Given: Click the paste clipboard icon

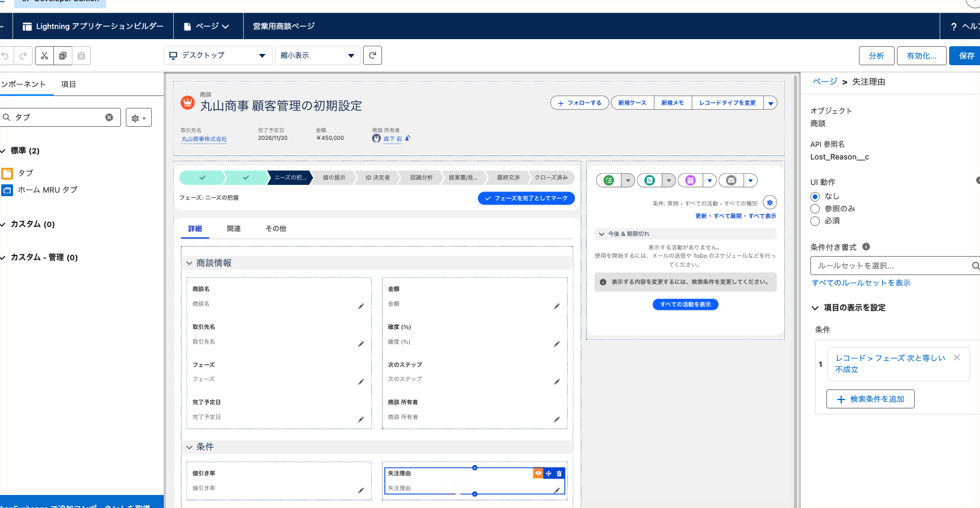Looking at the screenshot, I should (81, 56).
